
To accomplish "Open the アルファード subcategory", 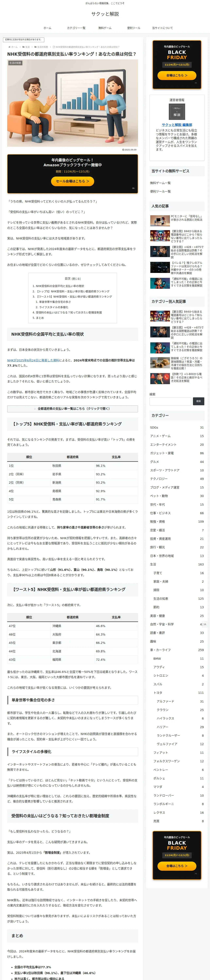I will 180,702.
